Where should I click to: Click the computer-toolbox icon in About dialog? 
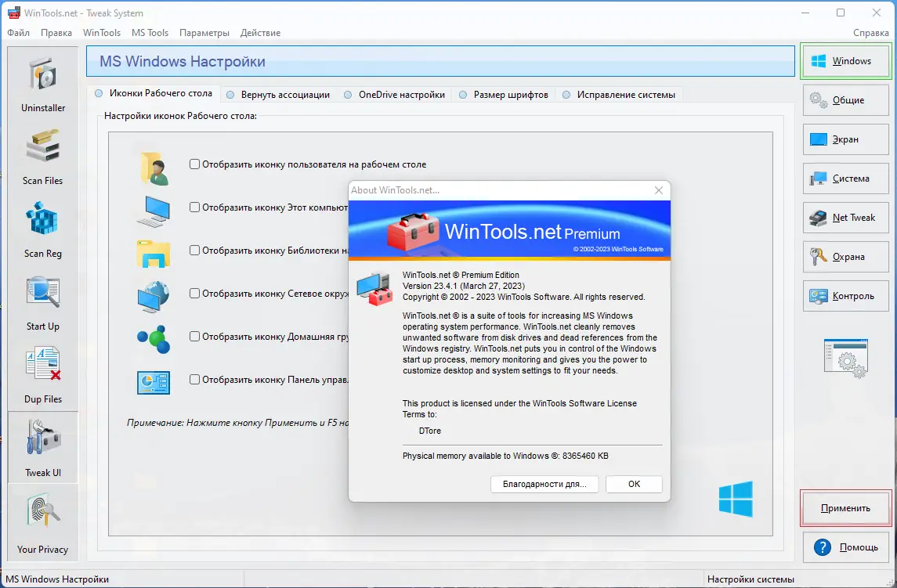tap(374, 289)
